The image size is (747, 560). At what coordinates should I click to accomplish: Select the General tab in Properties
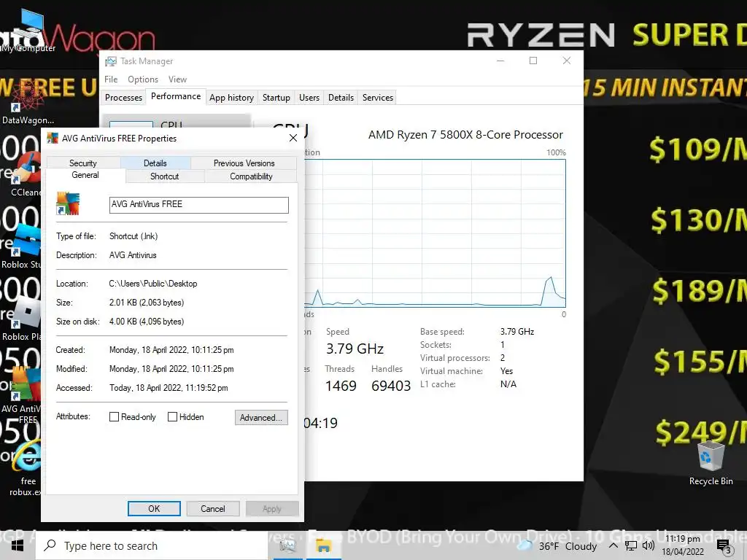85,175
